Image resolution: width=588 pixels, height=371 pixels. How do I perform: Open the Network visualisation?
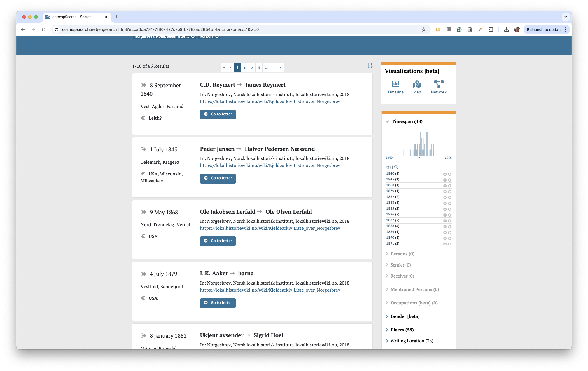pyautogui.click(x=438, y=87)
